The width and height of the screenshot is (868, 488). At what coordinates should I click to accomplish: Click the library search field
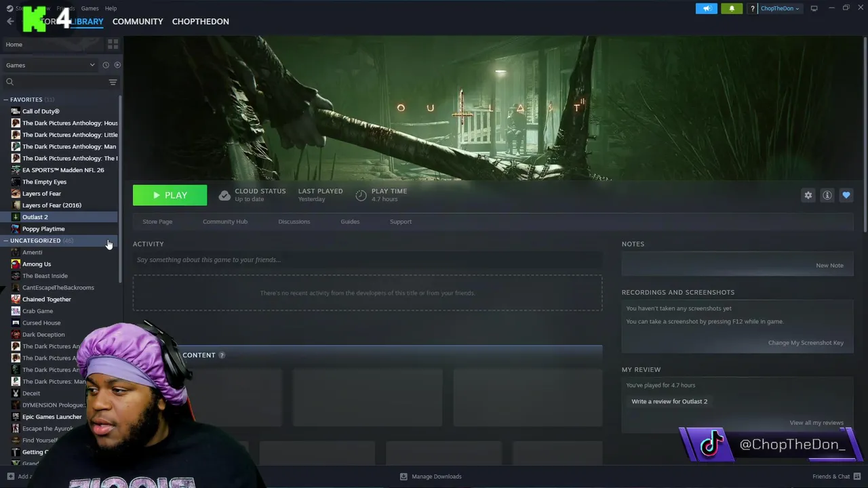[x=56, y=82]
